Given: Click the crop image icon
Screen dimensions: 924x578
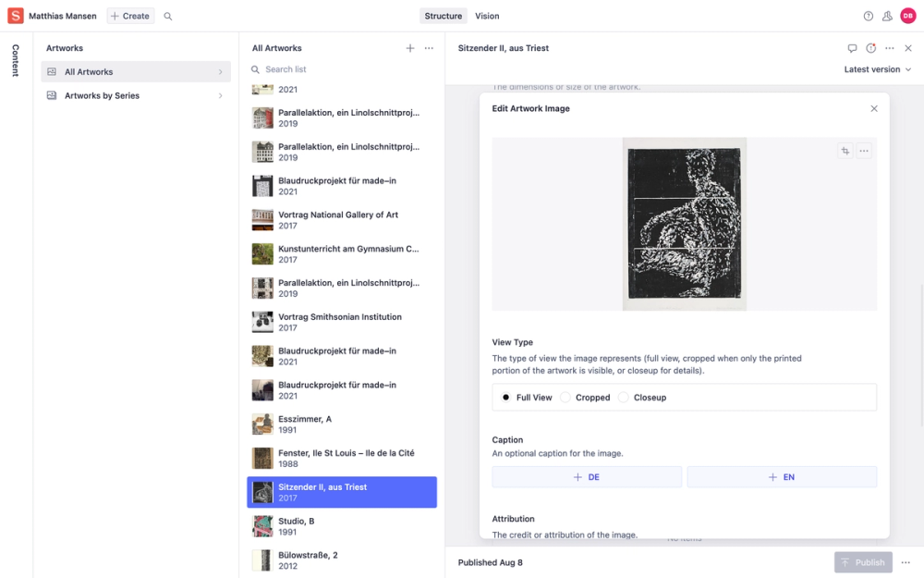Looking at the screenshot, I should (x=845, y=151).
